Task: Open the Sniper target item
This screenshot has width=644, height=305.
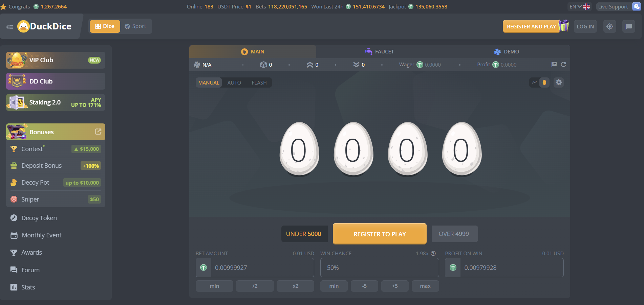Action: [56, 199]
